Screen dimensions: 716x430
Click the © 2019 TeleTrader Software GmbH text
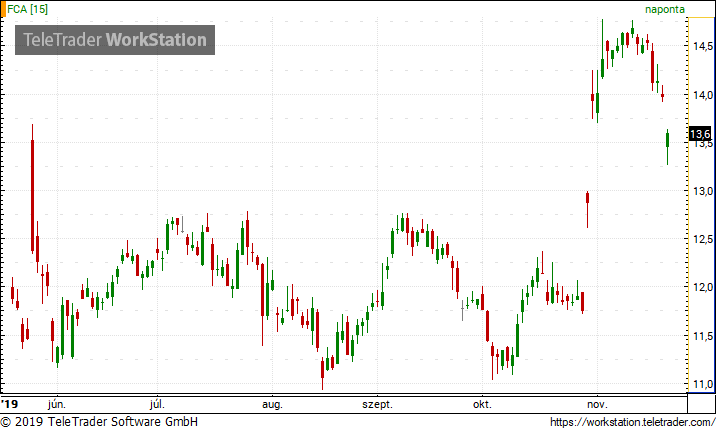[99, 422]
